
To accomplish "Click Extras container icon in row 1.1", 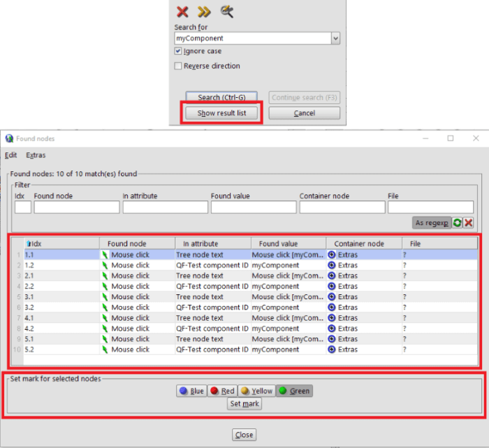I will pos(332,254).
